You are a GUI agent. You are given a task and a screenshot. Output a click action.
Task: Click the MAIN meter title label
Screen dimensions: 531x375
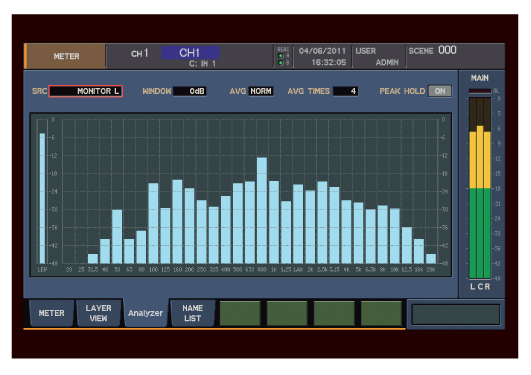tap(480, 78)
